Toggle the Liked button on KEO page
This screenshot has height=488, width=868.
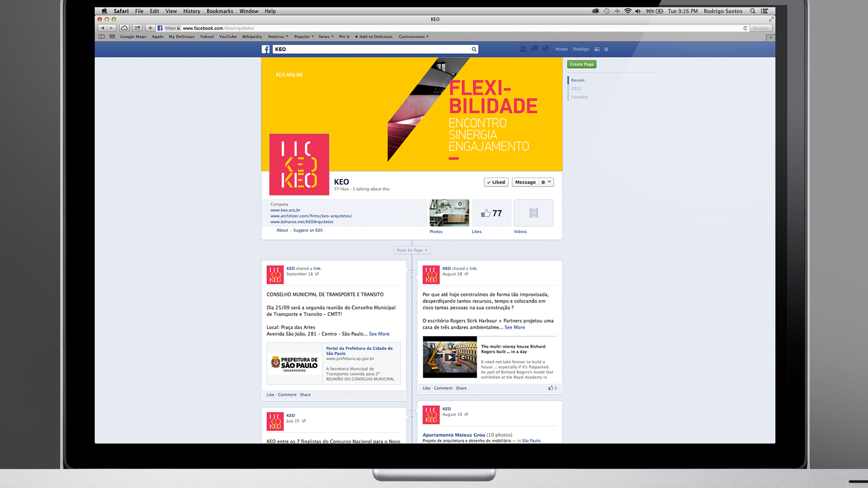click(x=496, y=182)
